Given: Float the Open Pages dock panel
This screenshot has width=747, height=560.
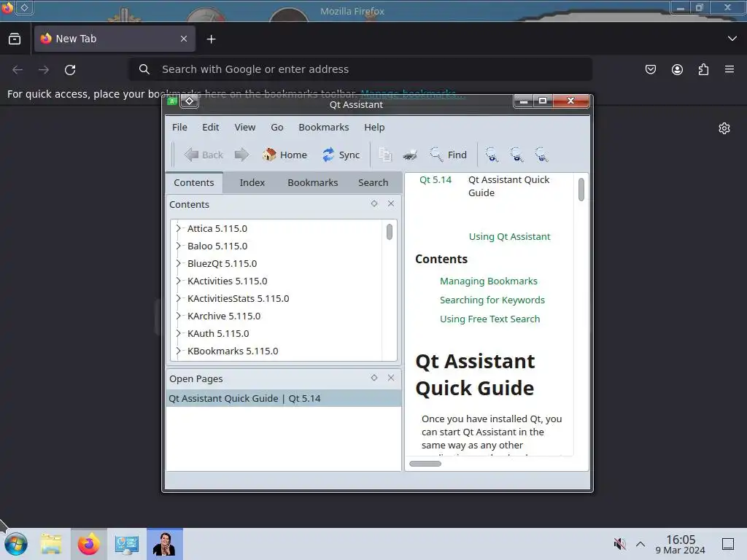Looking at the screenshot, I should [x=374, y=378].
